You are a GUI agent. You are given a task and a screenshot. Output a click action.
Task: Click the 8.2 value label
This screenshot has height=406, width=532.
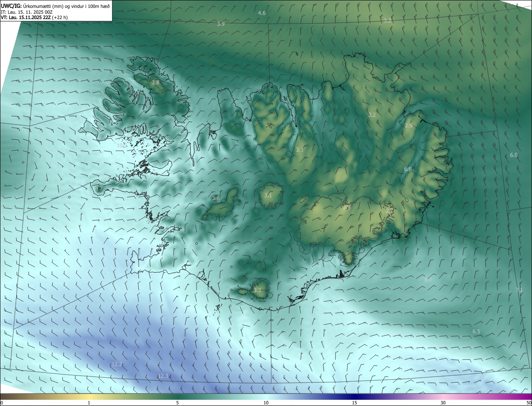click(428, 280)
